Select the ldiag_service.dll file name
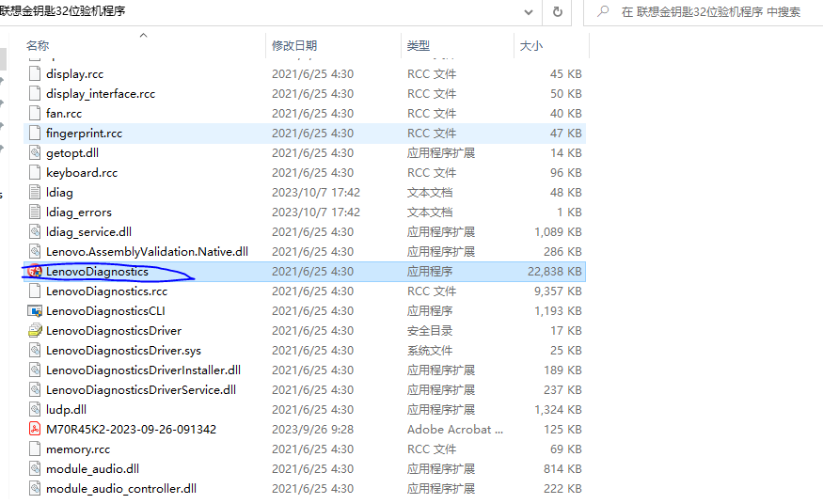The image size is (823, 504). pyautogui.click(x=88, y=232)
